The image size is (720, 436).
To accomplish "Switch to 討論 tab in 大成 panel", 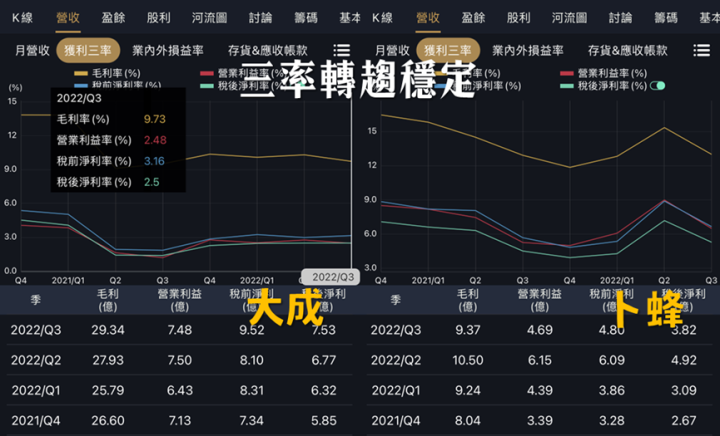I will pos(260,18).
